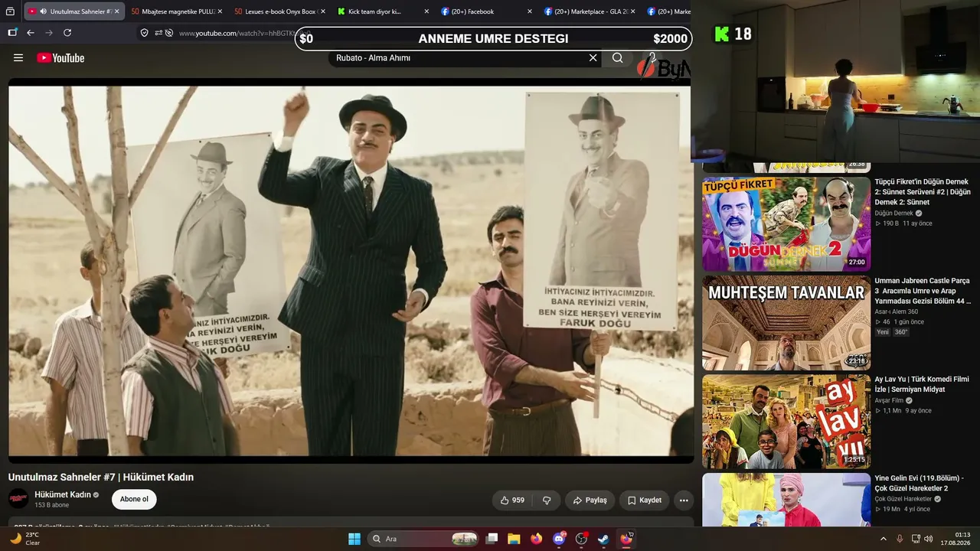980x551 pixels.
Task: Close the (20+) Facebook tab
Action: [530, 11]
